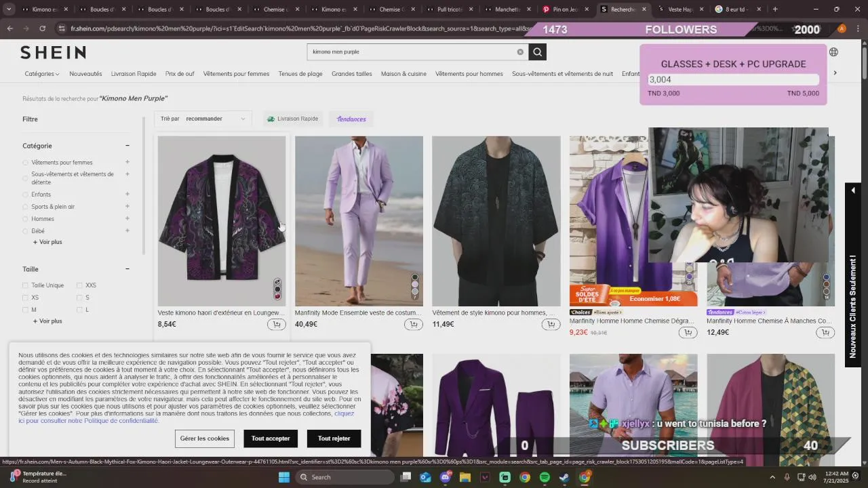This screenshot has width=868, height=488.
Task: Check the XXS size box
Action: pos(79,285)
